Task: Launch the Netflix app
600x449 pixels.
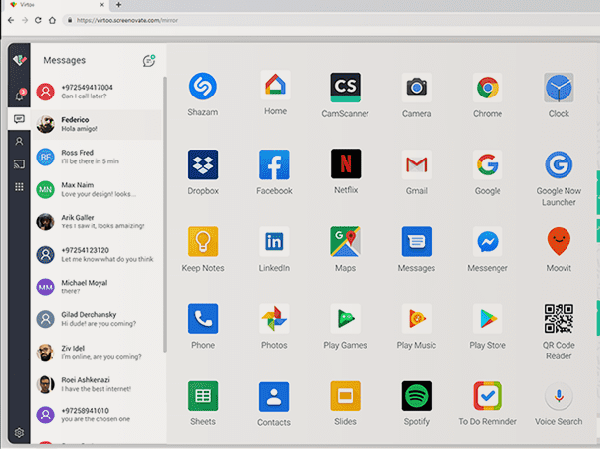Action: tap(345, 164)
